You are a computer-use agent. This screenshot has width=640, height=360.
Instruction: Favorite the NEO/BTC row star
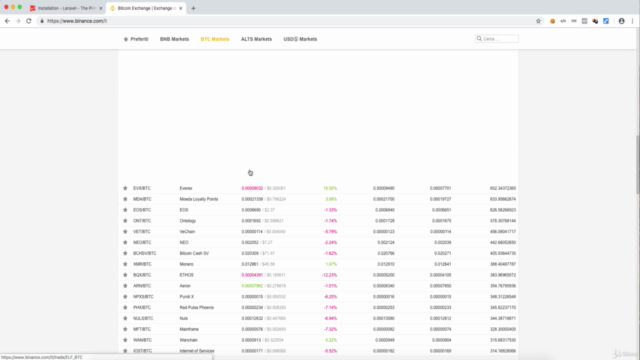click(x=125, y=242)
